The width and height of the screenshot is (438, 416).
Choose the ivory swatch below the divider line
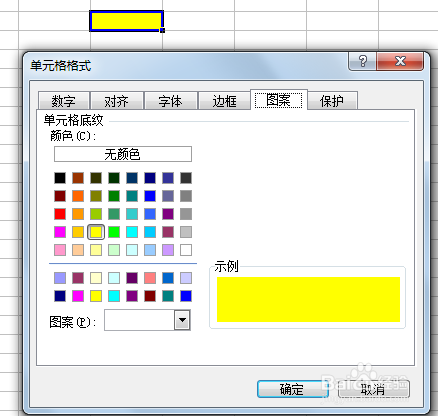pyautogui.click(x=96, y=278)
